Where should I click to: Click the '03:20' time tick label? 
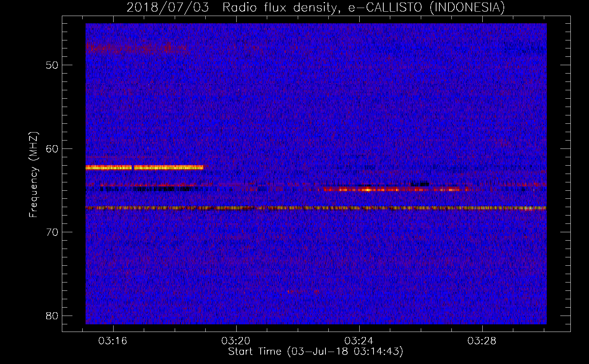(x=236, y=341)
